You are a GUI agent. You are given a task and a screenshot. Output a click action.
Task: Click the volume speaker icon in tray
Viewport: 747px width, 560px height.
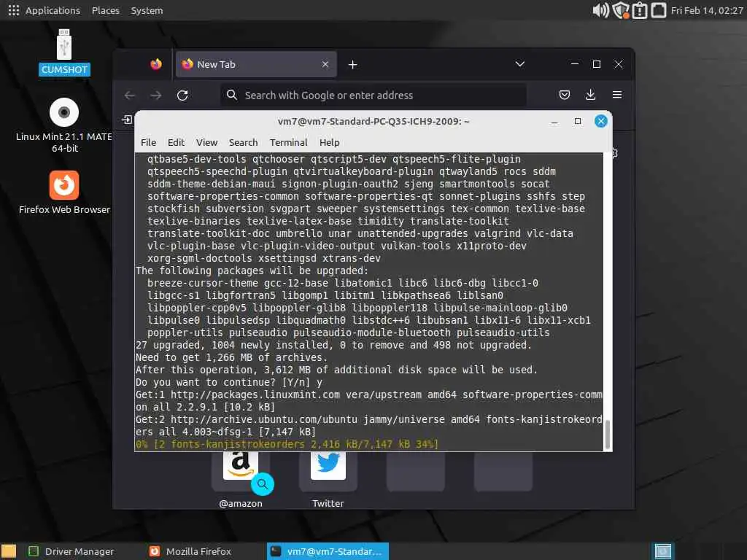click(600, 10)
